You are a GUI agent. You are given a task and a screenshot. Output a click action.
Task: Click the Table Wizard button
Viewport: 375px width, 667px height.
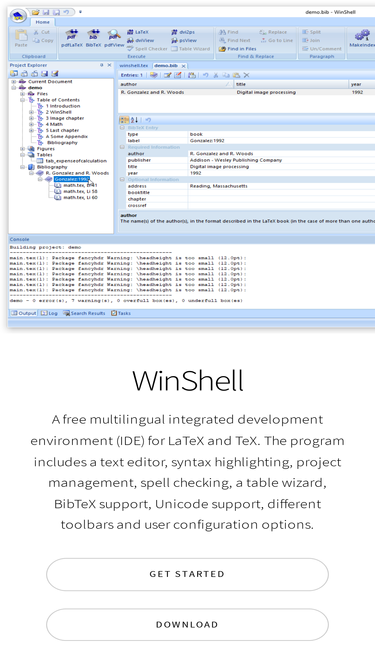click(191, 49)
